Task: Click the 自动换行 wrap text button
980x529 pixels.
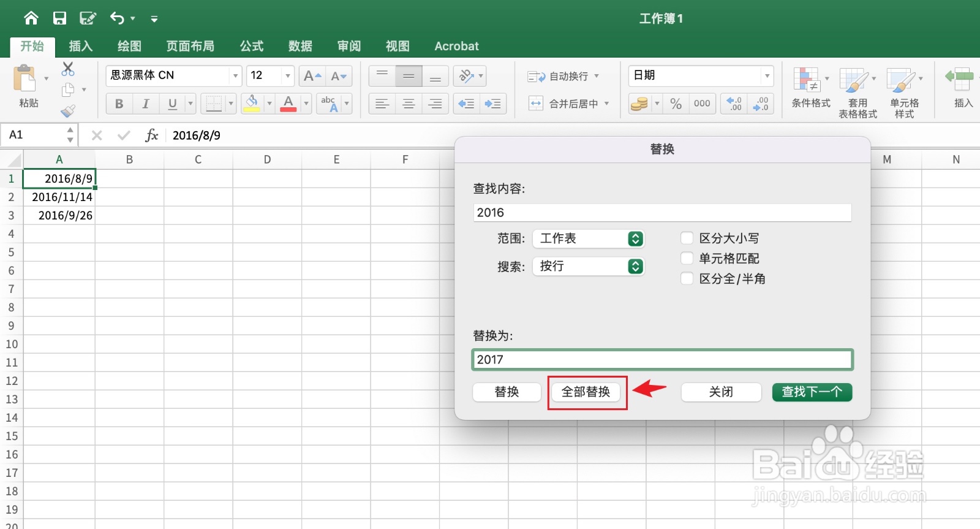Action: 557,76
